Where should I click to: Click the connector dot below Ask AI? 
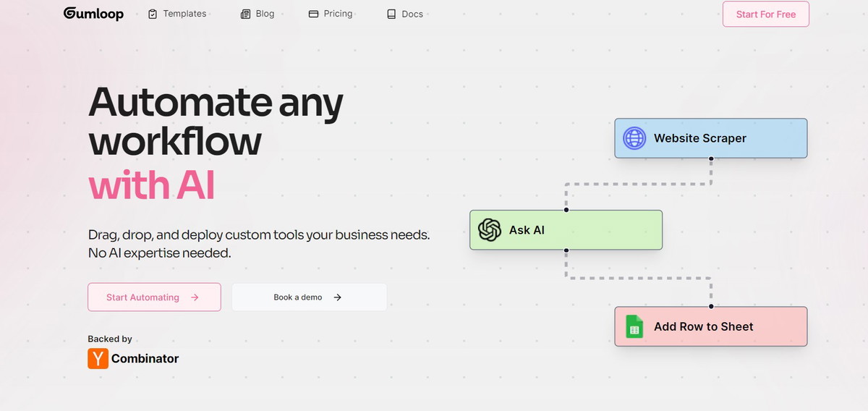point(566,250)
